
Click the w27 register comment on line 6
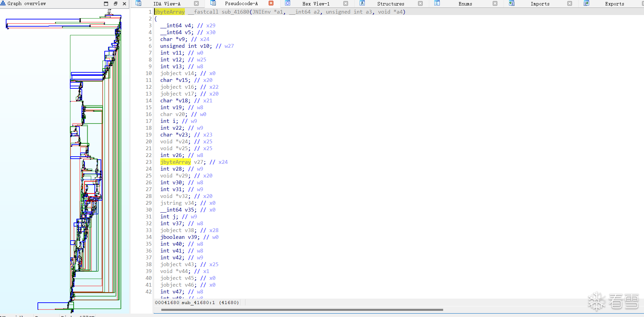[x=229, y=46]
